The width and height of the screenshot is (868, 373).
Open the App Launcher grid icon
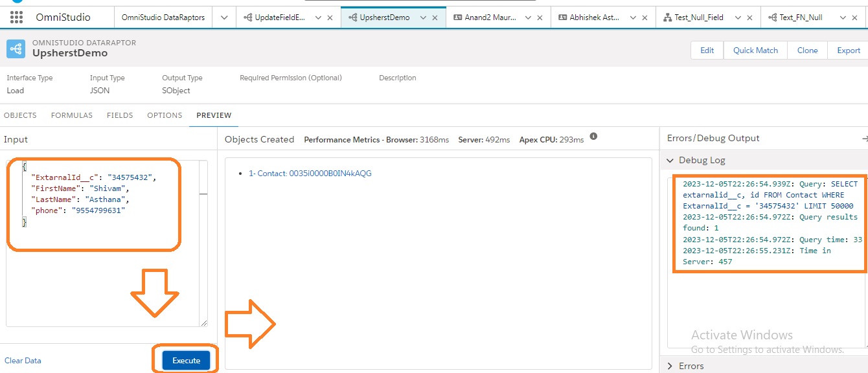click(x=17, y=17)
